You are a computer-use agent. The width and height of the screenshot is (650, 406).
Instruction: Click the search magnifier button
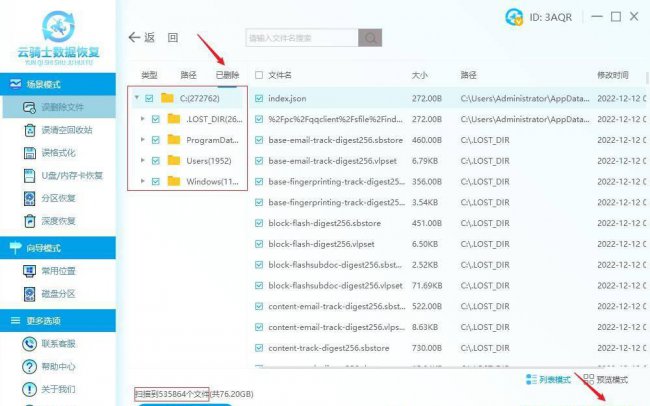[370, 38]
